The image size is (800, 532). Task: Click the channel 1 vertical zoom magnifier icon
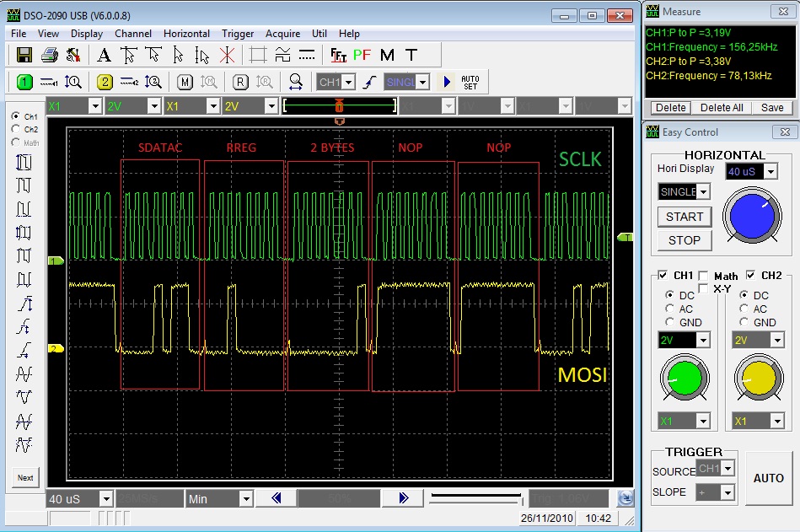tap(73, 82)
